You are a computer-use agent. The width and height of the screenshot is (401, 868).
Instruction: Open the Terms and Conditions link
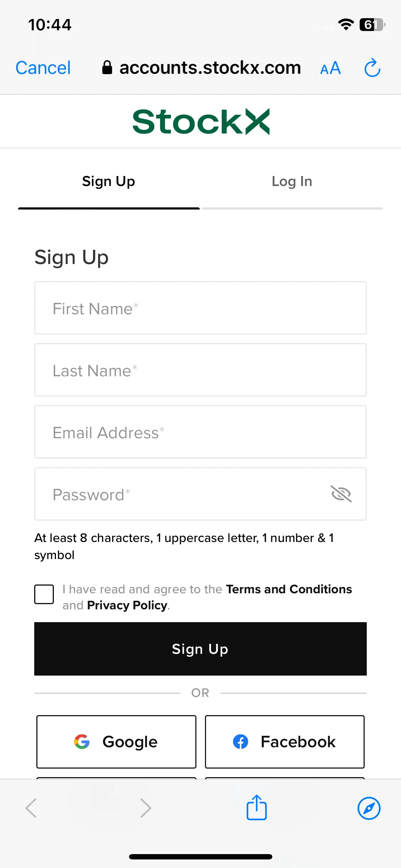click(x=289, y=589)
